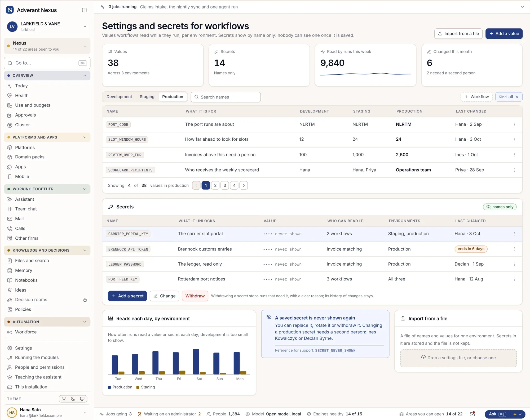
Task: Expand the Nexus areas dropdown
Action: (x=47, y=46)
